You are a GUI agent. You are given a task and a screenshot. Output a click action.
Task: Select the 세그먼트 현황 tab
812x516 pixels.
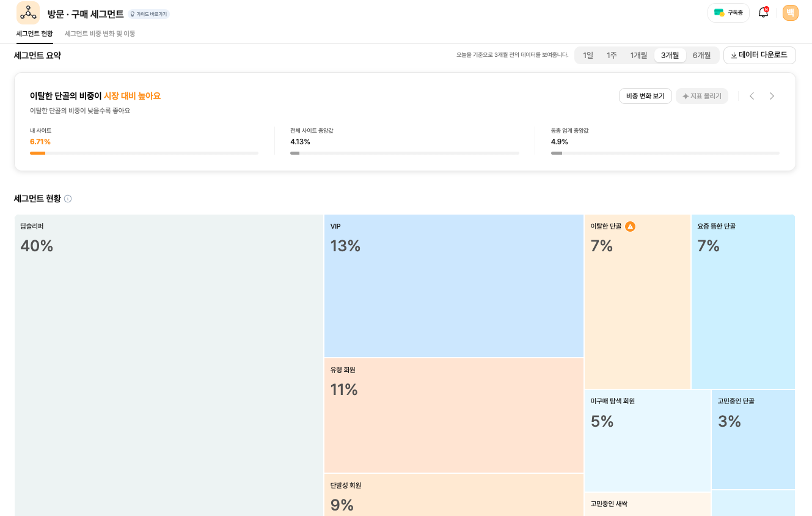[35, 34]
